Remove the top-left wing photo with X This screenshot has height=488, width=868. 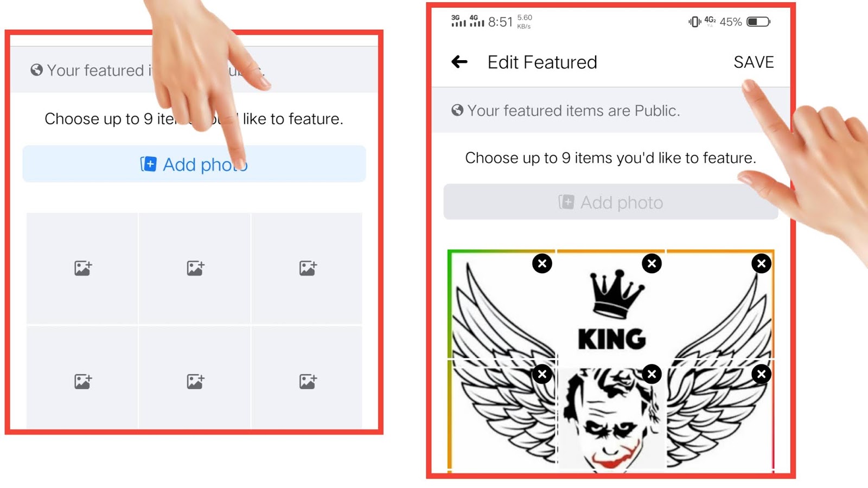[542, 264]
